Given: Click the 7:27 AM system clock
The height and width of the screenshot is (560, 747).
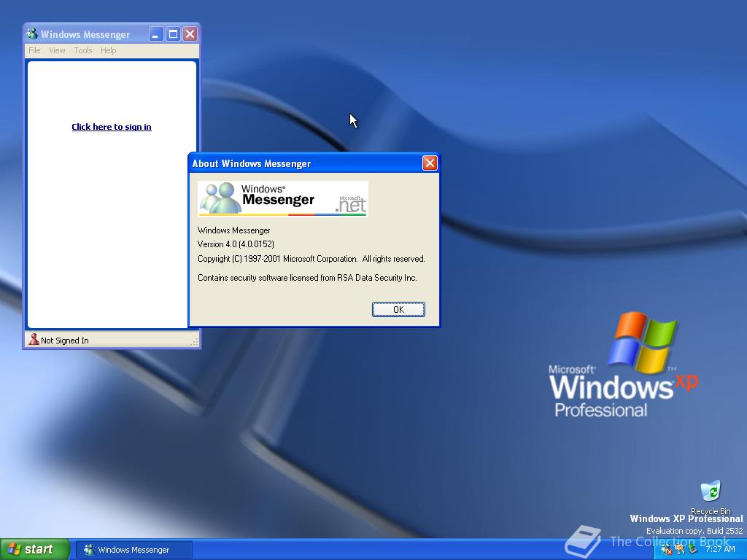Looking at the screenshot, I should click(720, 549).
